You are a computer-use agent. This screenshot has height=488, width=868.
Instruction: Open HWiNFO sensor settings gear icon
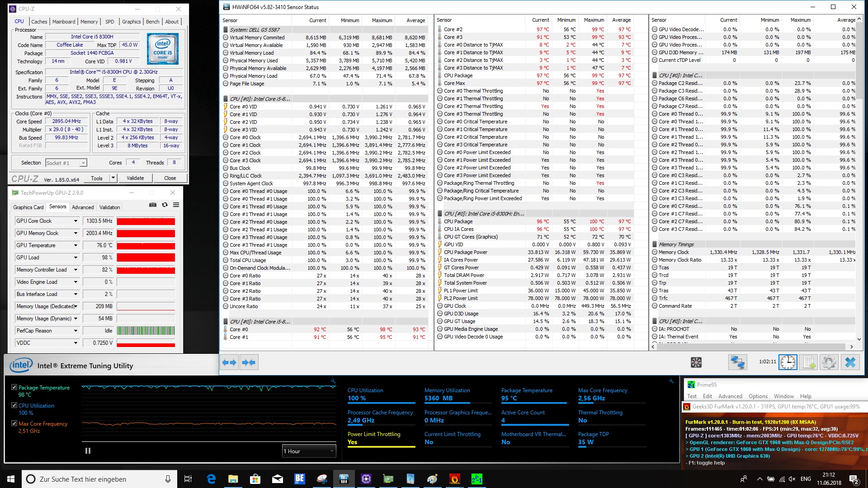[829, 362]
